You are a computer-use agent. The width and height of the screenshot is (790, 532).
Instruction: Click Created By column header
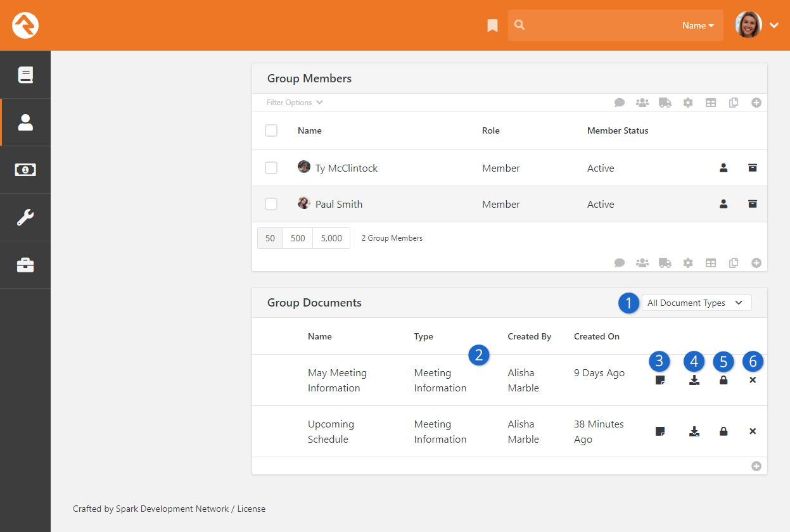(x=530, y=336)
